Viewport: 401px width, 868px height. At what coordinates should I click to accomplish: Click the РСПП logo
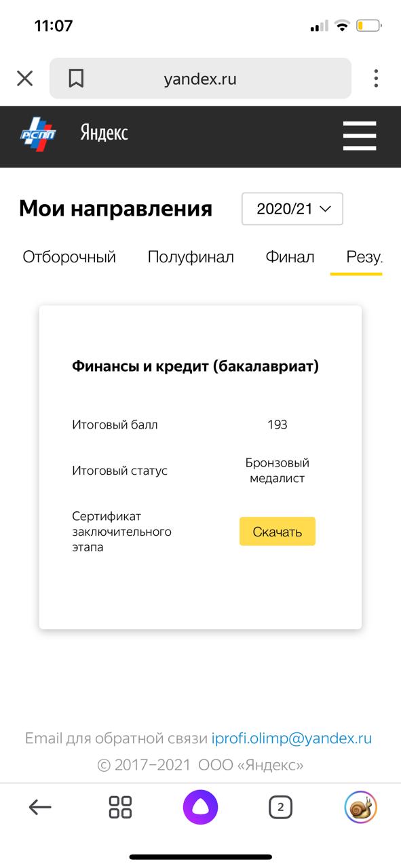pos(38,133)
